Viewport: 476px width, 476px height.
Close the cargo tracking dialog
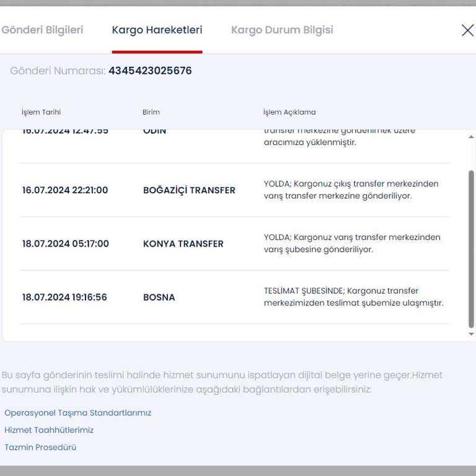467,30
